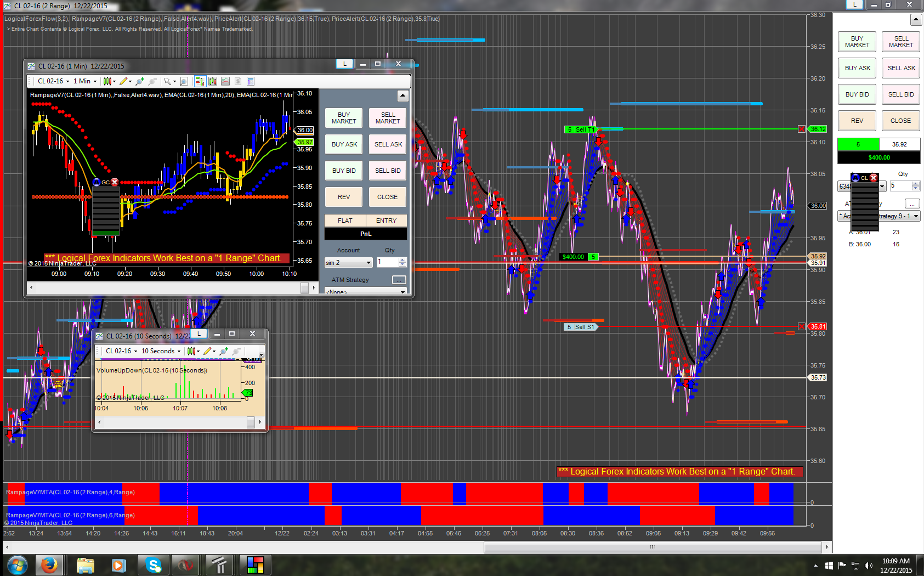Screen dimensions: 924x576
Task: Open ATM Strategy ellipsis button in main trader
Action: (912, 204)
